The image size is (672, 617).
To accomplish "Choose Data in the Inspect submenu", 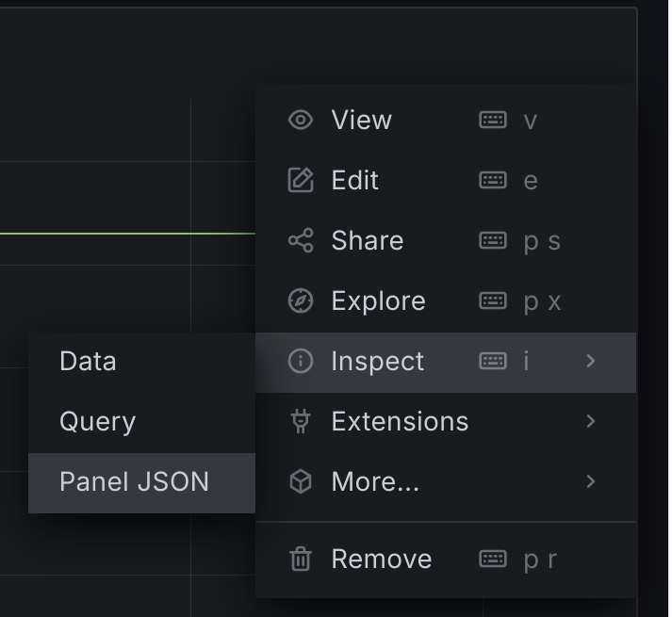I will pyautogui.click(x=142, y=362).
